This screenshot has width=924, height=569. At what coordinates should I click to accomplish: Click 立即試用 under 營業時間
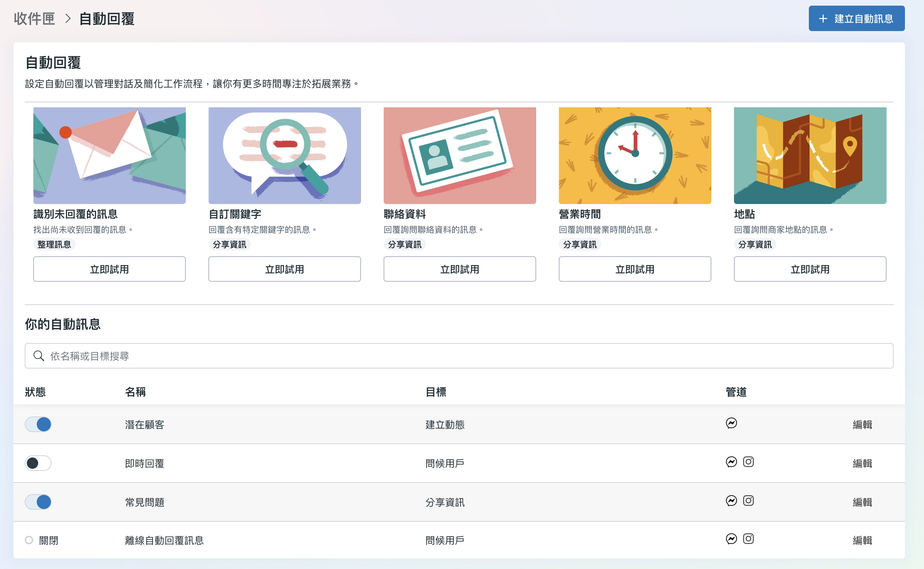[x=635, y=269]
